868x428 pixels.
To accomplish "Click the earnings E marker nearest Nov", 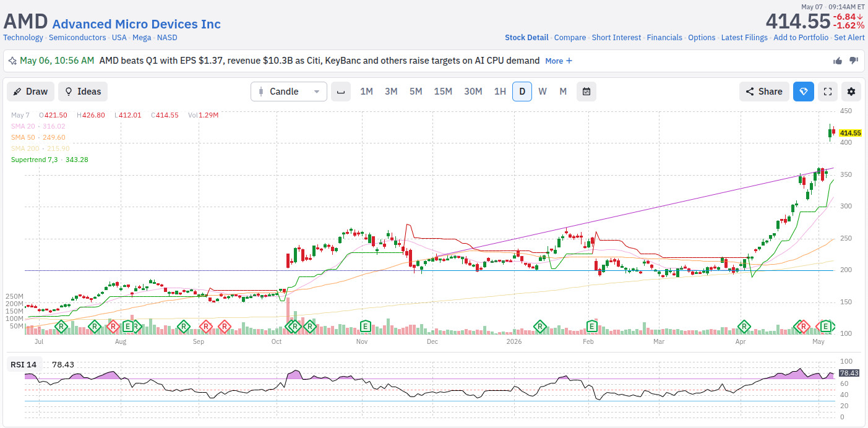I will 366,326.
